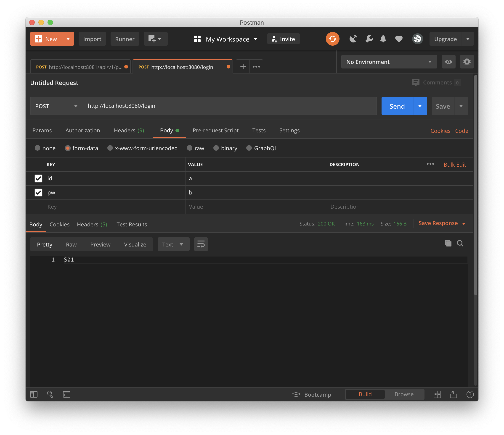The image size is (504, 435).
Task: Expand the No Environment selector
Action: 389,62
